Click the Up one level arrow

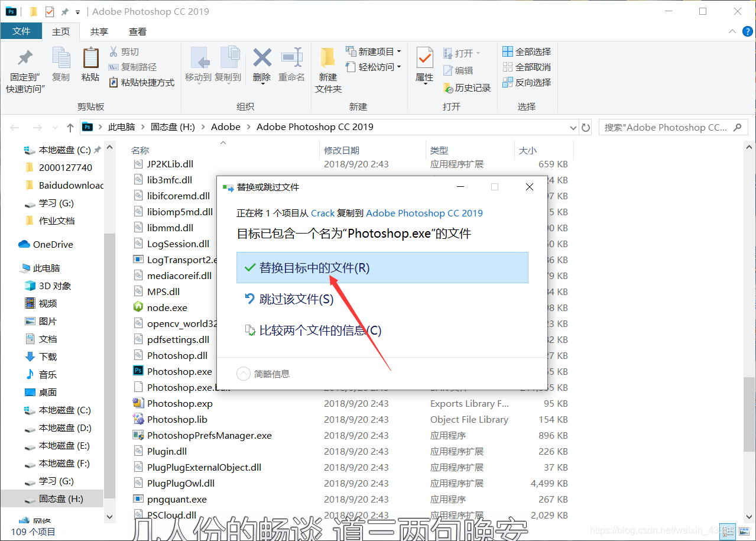pos(70,127)
